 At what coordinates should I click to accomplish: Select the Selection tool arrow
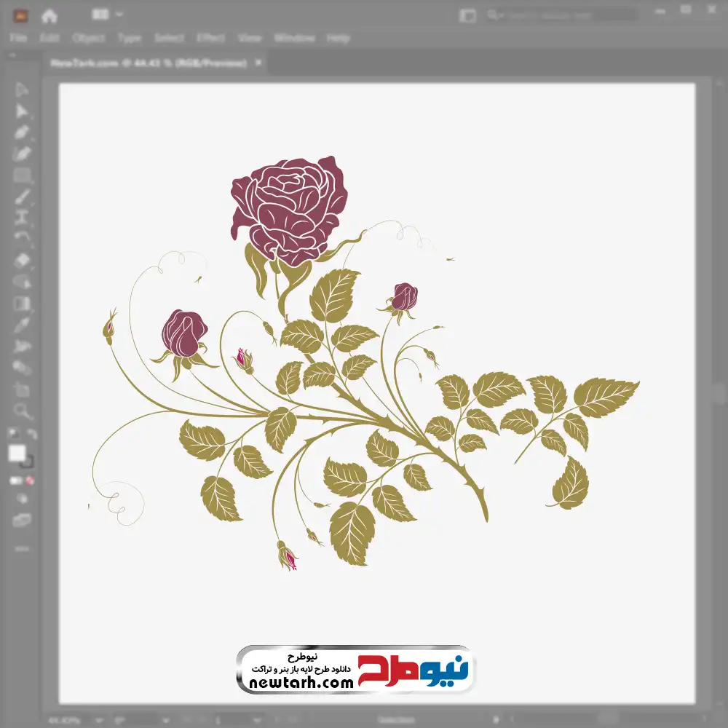22,90
